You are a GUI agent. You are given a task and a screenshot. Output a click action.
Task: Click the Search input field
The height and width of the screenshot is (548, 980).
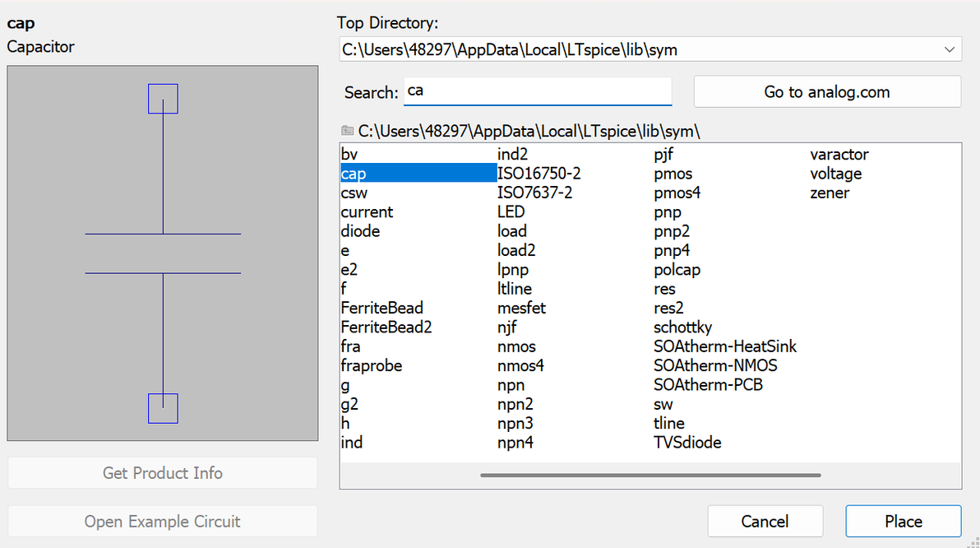point(538,91)
